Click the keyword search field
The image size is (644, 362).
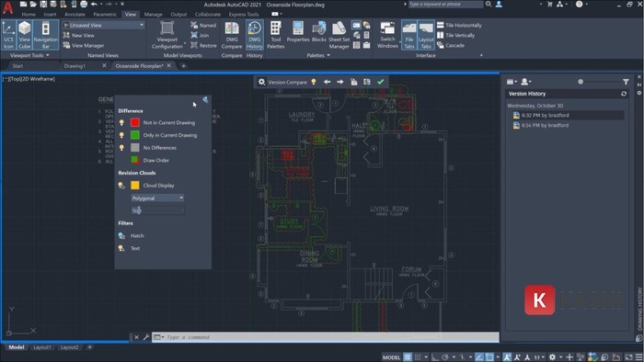tap(445, 4)
